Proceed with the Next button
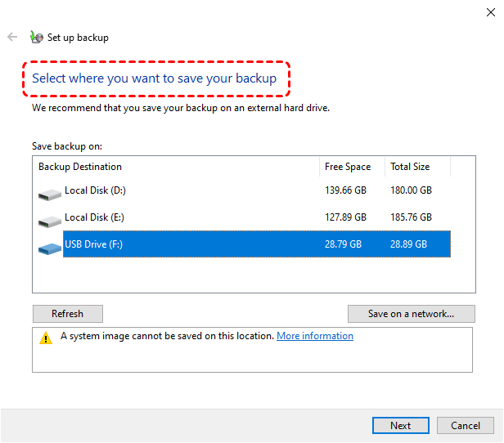The width and height of the screenshot is (504, 443). pyautogui.click(x=400, y=426)
